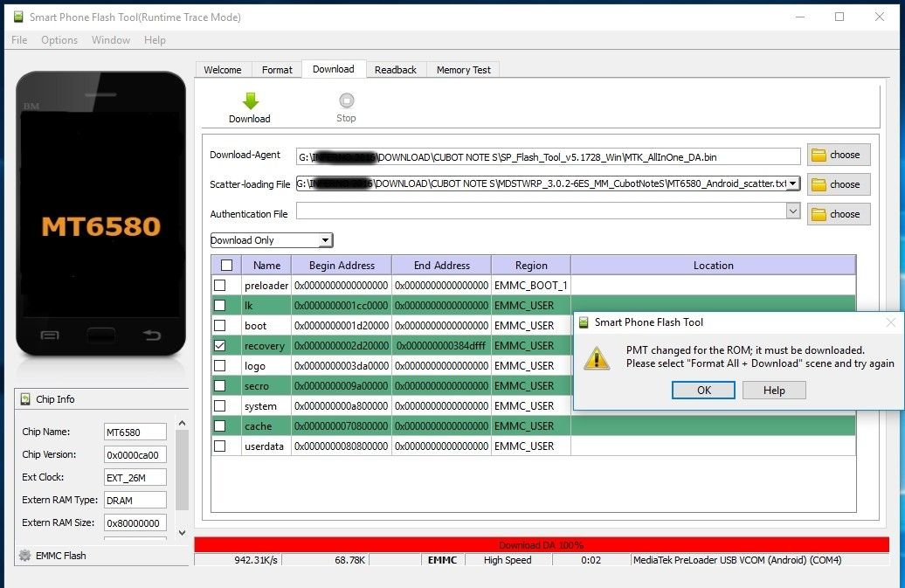Click the warning triangle icon in dialog
Viewport: 905px width, 588px height.
coord(597,358)
